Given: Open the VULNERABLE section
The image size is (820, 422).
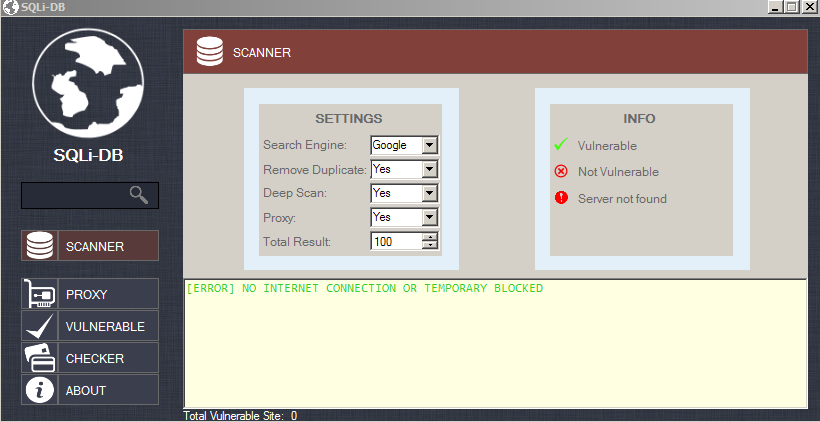Looking at the screenshot, I should [x=90, y=326].
